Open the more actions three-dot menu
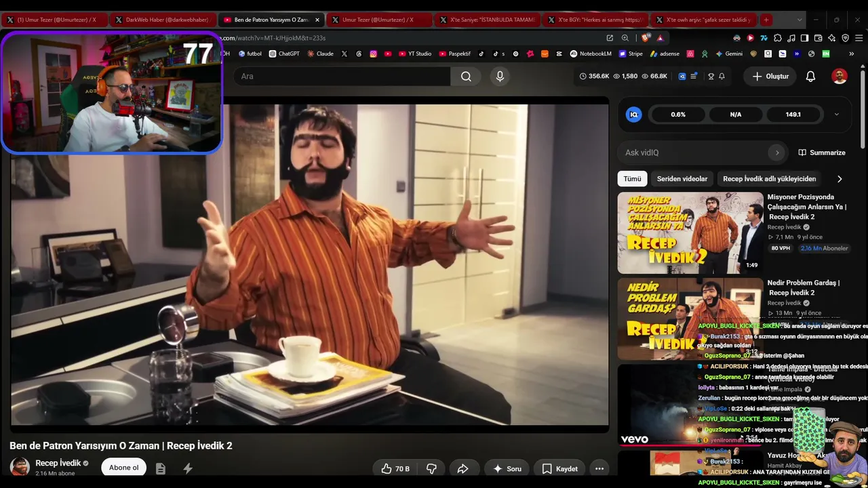Screen dimensions: 868x488 pyautogui.click(x=599, y=468)
